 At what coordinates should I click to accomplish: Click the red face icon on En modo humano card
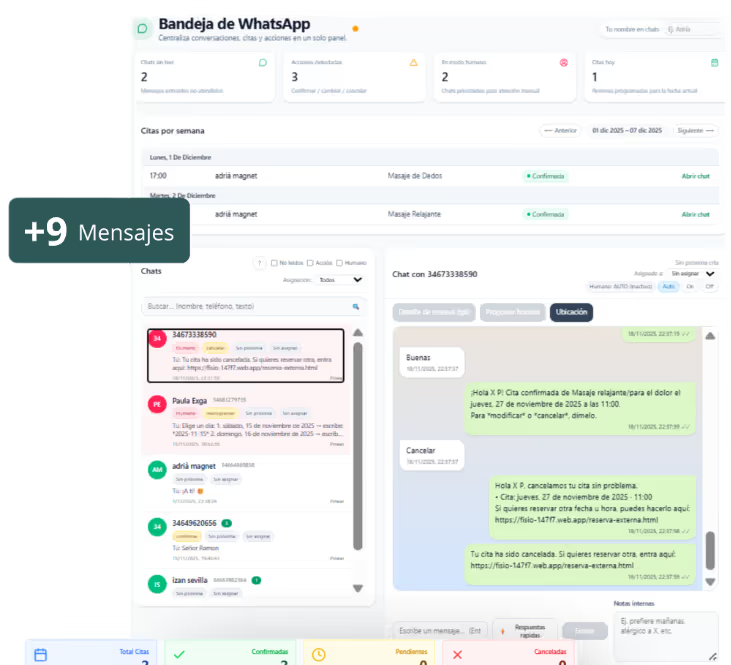564,62
